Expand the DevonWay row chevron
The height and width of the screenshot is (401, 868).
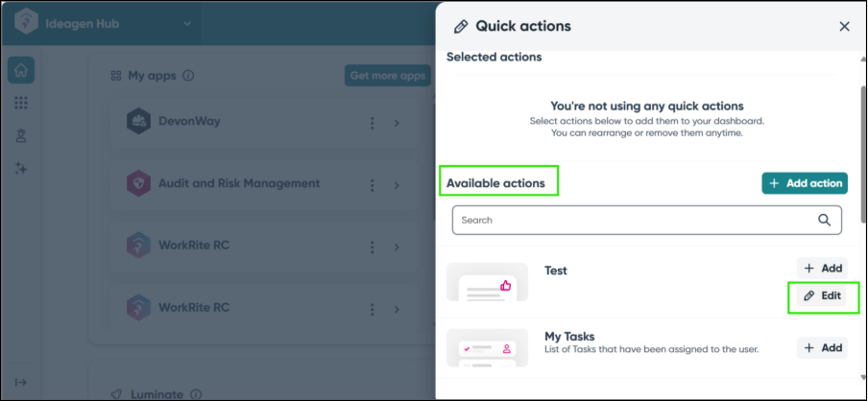[x=397, y=123]
